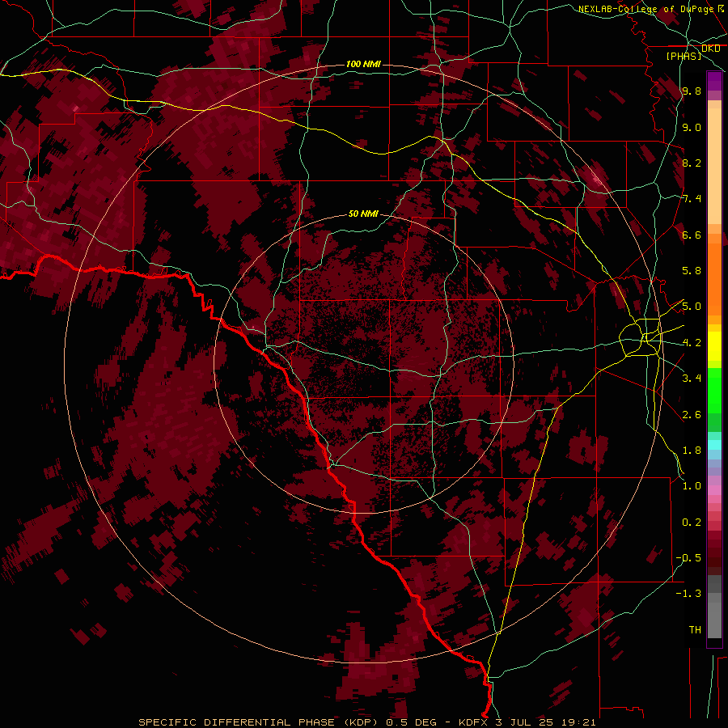Pick the bright green band of the color scale
The height and width of the screenshot is (728, 728).
714,392
